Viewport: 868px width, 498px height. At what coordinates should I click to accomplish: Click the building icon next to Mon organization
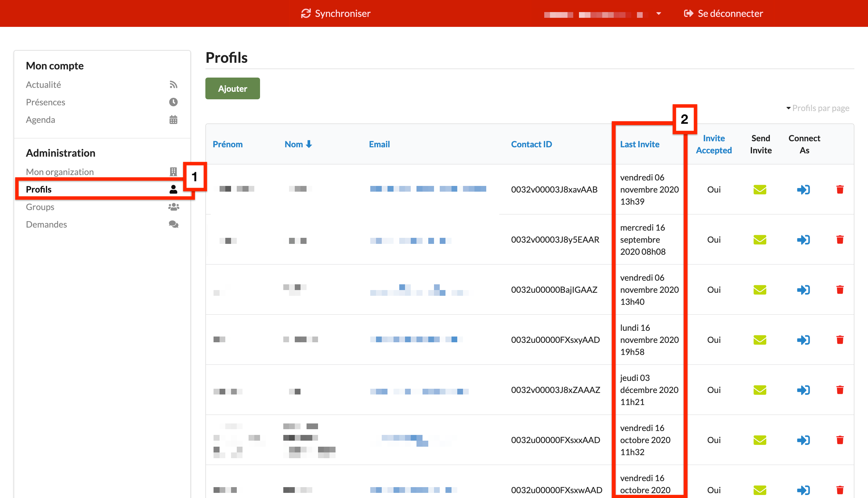[x=174, y=172]
